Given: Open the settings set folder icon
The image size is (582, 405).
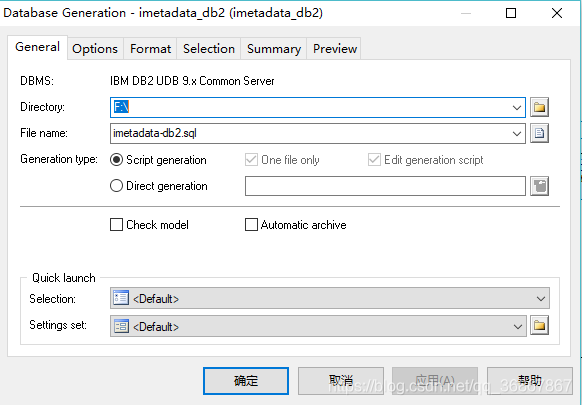Looking at the screenshot, I should [x=539, y=326].
